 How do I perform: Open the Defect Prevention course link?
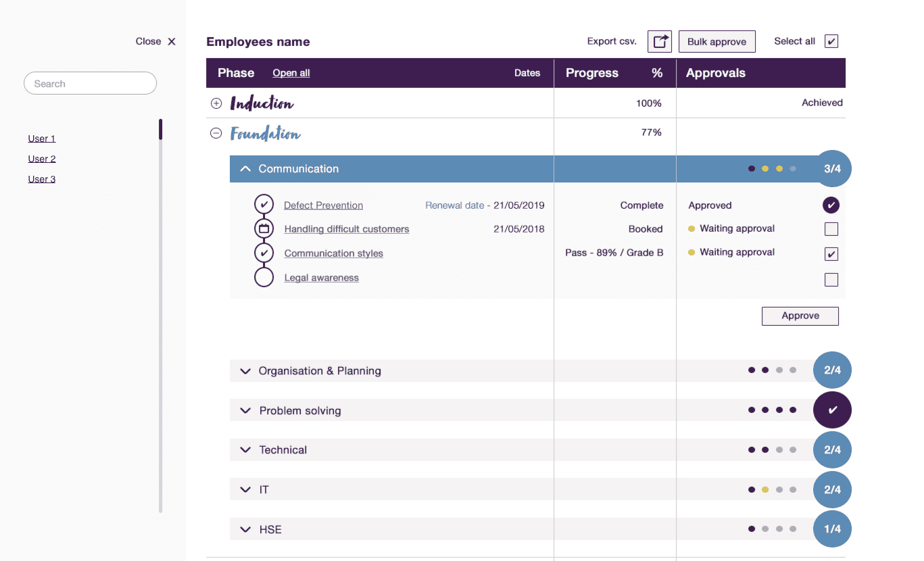tap(323, 205)
